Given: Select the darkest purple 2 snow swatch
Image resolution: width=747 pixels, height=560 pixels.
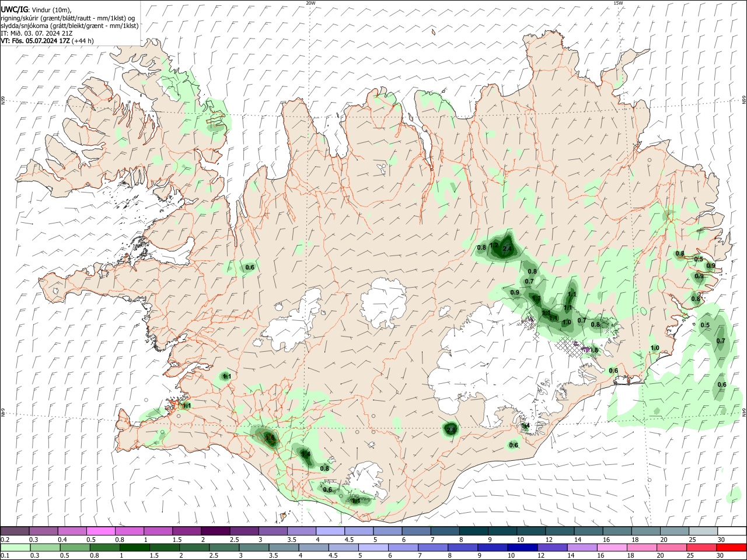Looking at the screenshot, I should (x=215, y=531).
